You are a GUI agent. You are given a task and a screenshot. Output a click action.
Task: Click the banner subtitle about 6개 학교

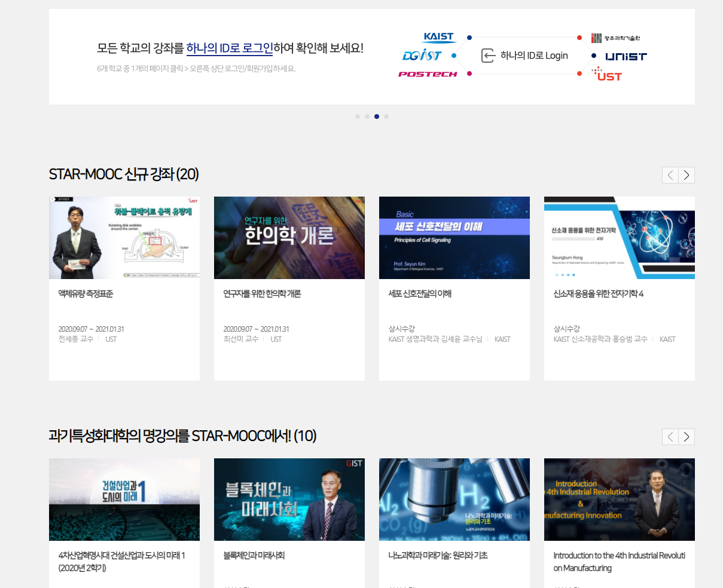(x=196, y=69)
